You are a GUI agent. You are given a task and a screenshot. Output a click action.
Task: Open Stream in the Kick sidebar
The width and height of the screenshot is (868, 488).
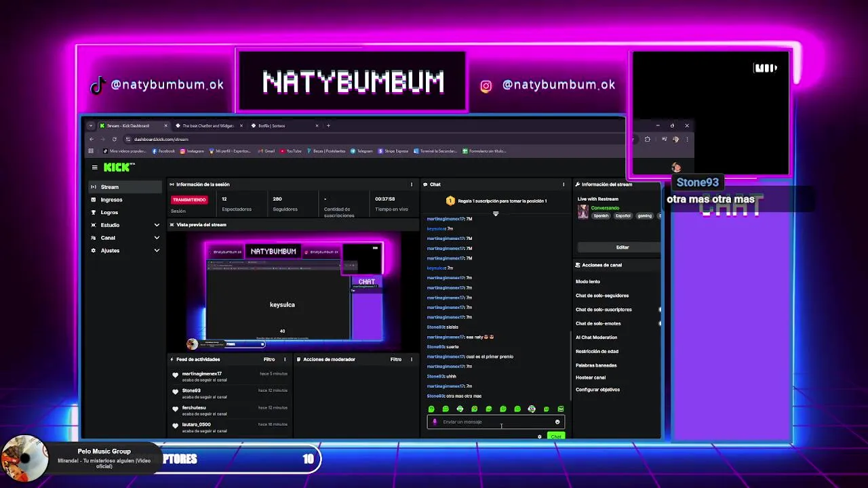[125, 187]
